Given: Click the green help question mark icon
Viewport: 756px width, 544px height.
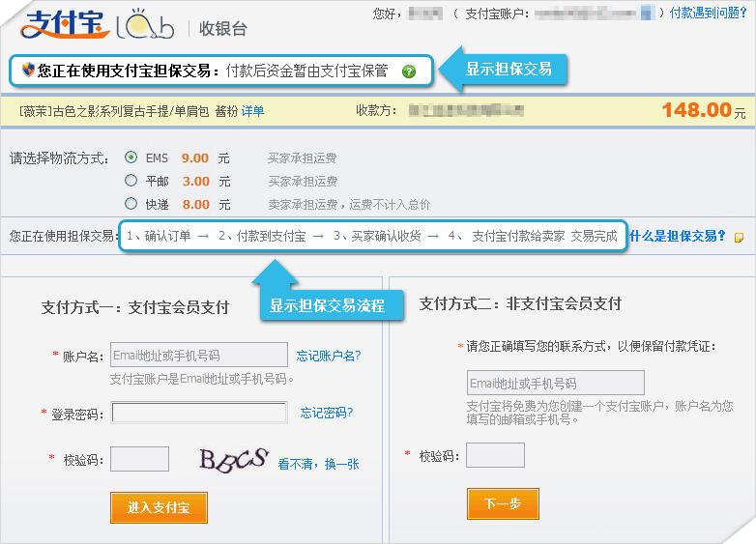Looking at the screenshot, I should [x=409, y=72].
